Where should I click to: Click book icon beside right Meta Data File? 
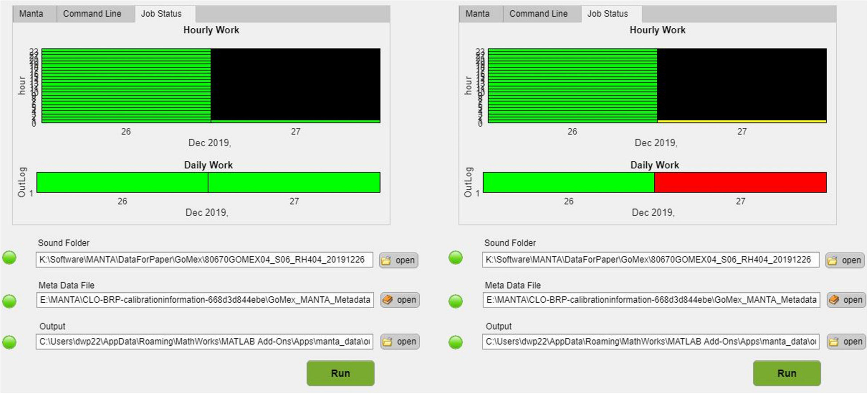pyautogui.click(x=834, y=300)
